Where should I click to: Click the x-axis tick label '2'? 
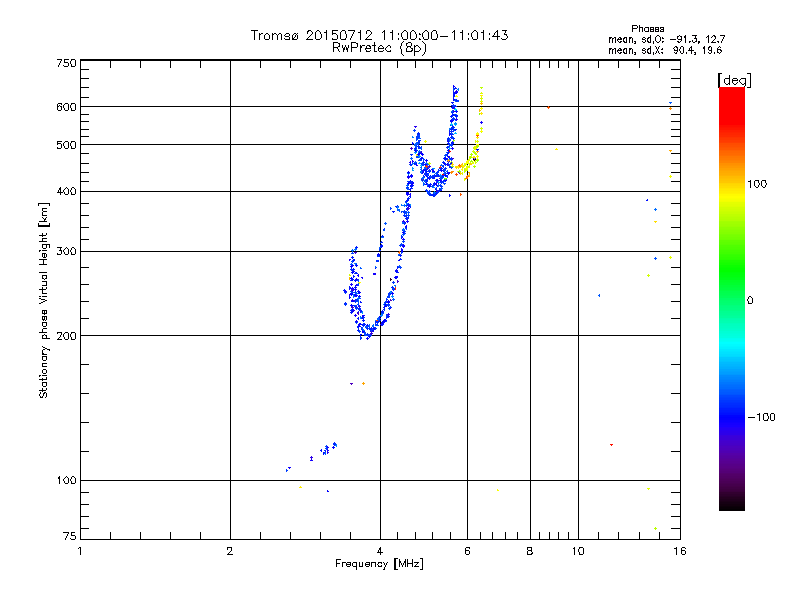230,551
